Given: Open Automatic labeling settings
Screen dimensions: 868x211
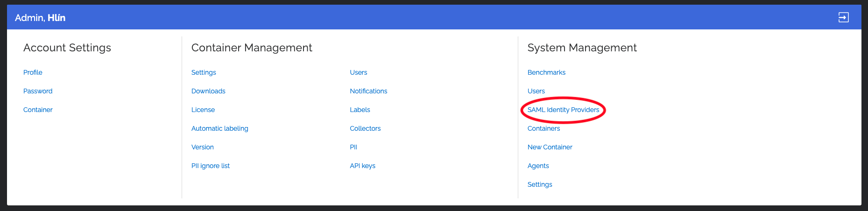Looking at the screenshot, I should point(219,128).
